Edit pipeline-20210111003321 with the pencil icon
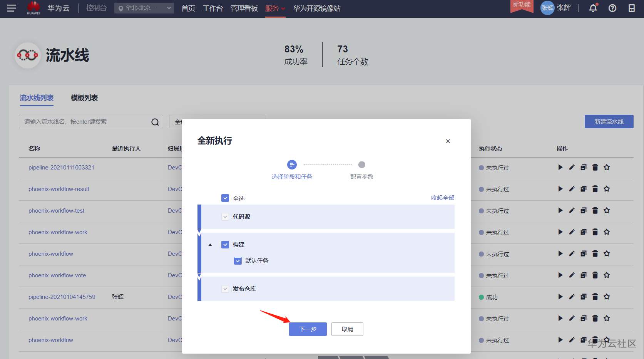 572,167
